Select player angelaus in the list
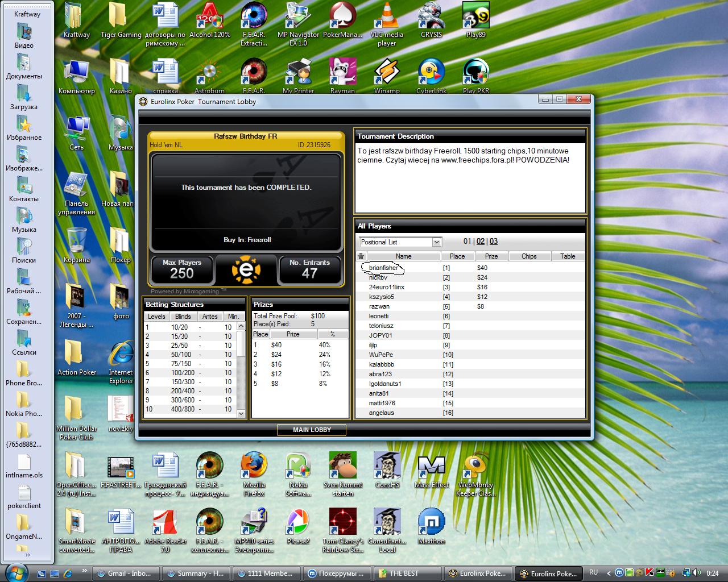Image resolution: width=728 pixels, height=582 pixels. [470, 413]
